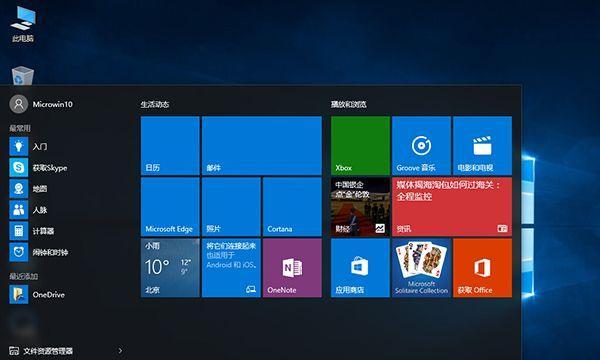
Task: Open the 地图 maps app icon
Action: (x=19, y=189)
